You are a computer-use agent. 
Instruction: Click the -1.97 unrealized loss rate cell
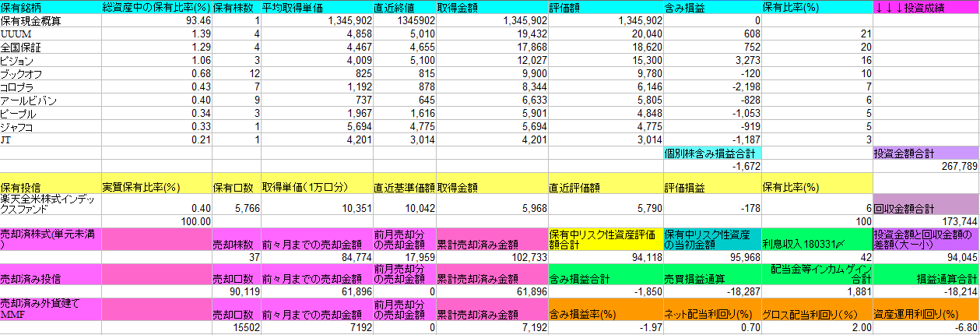tap(605, 326)
